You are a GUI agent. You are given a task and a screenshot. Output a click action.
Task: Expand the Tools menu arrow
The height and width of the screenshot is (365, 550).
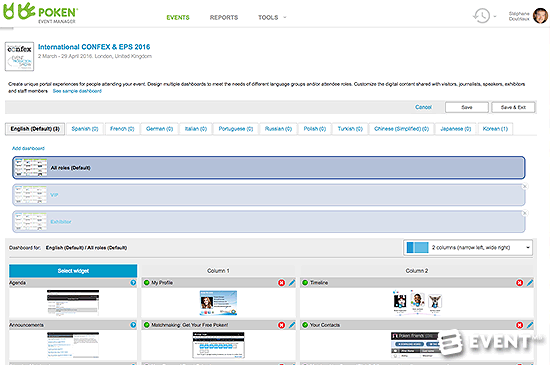pyautogui.click(x=285, y=17)
